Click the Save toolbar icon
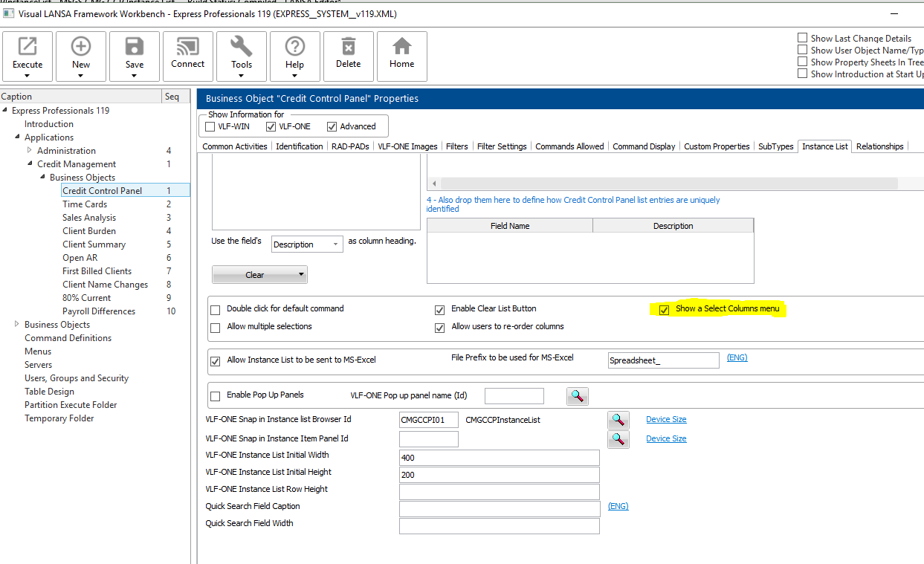924x564 pixels. point(135,46)
